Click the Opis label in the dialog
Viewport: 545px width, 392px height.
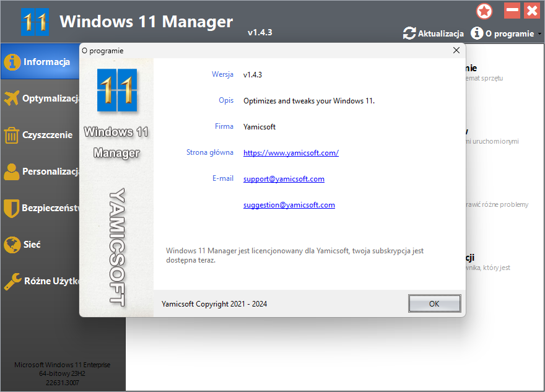tap(226, 100)
